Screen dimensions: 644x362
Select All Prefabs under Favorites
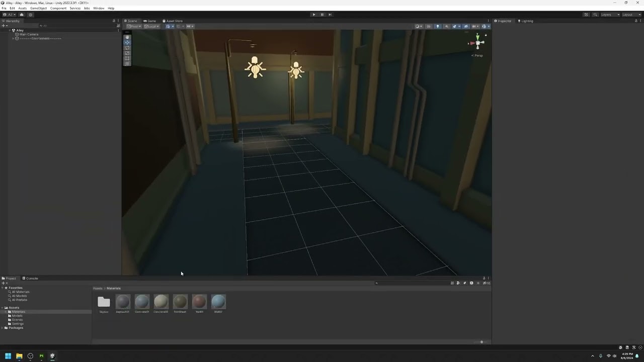[x=19, y=300]
